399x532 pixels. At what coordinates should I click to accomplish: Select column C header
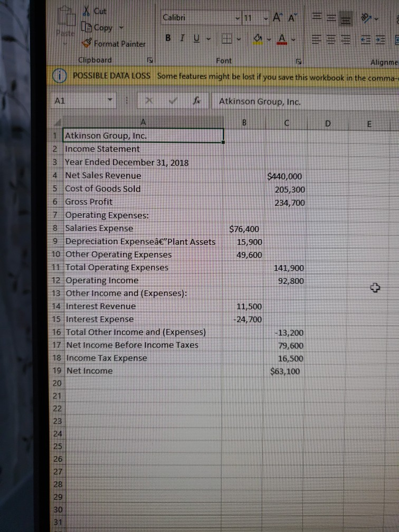click(x=287, y=123)
